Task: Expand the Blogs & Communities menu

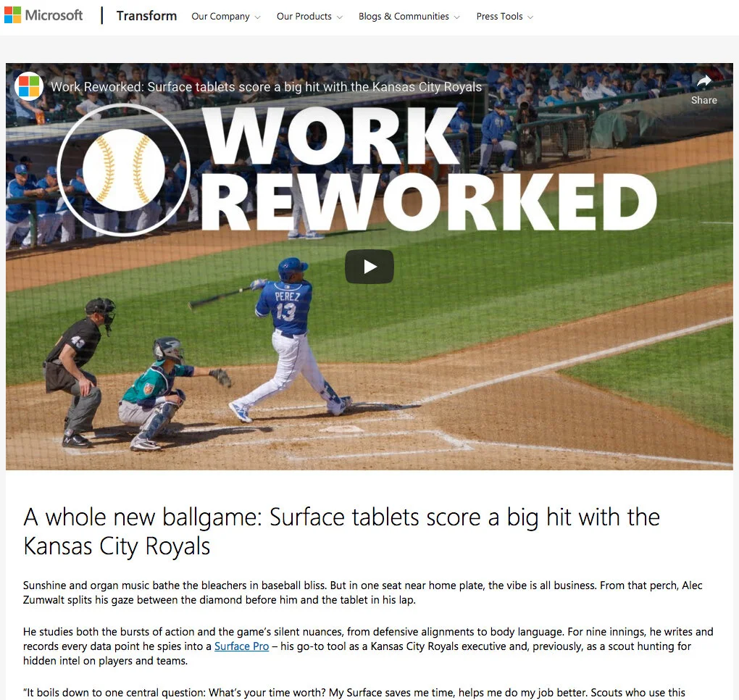Action: tap(409, 17)
